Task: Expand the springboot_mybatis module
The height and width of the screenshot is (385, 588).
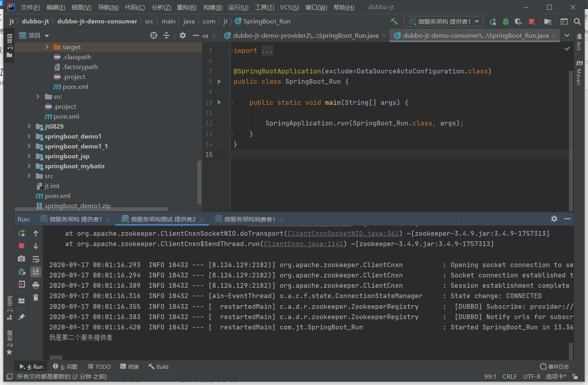Action: [x=29, y=166]
